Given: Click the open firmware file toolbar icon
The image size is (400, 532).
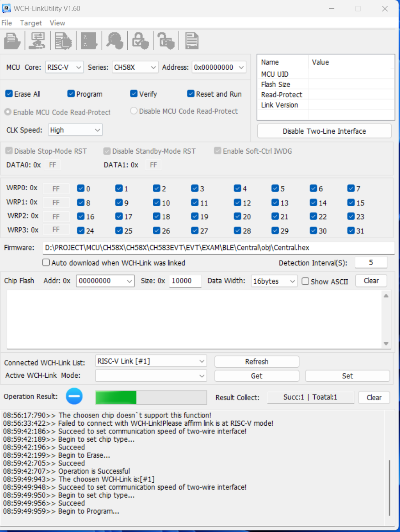Looking at the screenshot, I should (x=12, y=41).
